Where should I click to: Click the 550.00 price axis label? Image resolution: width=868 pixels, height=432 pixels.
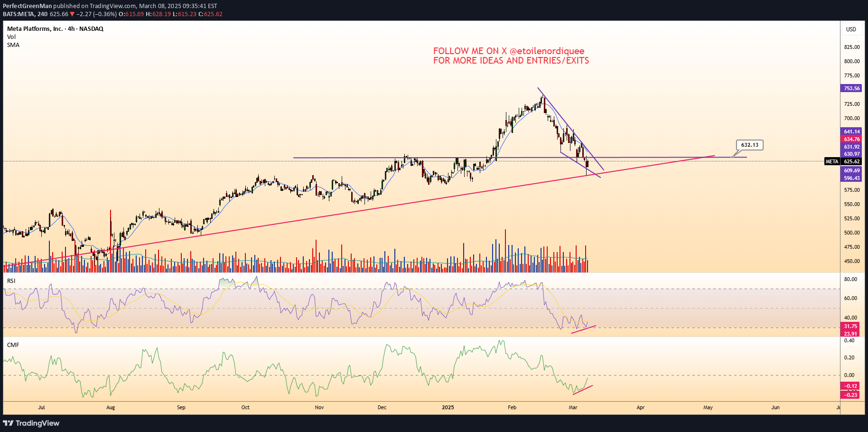point(852,204)
